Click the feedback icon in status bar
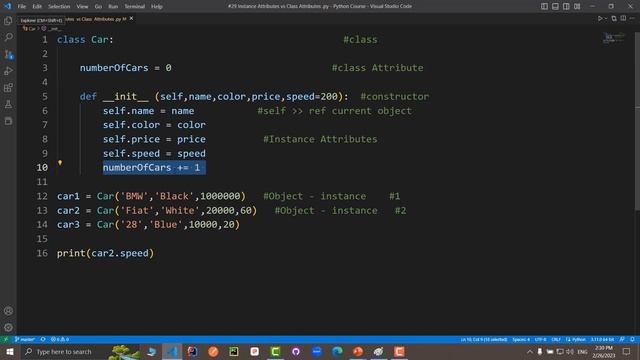Screen dimensions: 640x360 [622, 340]
